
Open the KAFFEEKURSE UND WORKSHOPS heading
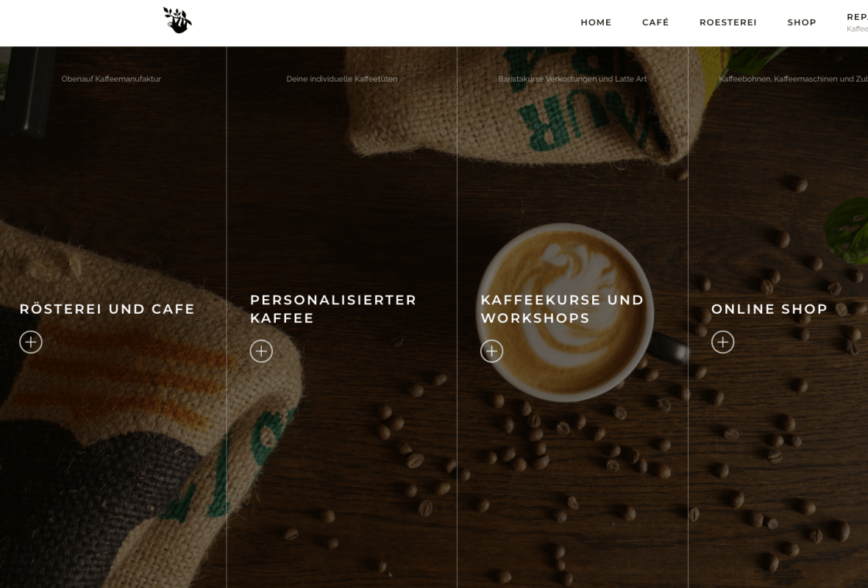click(x=562, y=309)
